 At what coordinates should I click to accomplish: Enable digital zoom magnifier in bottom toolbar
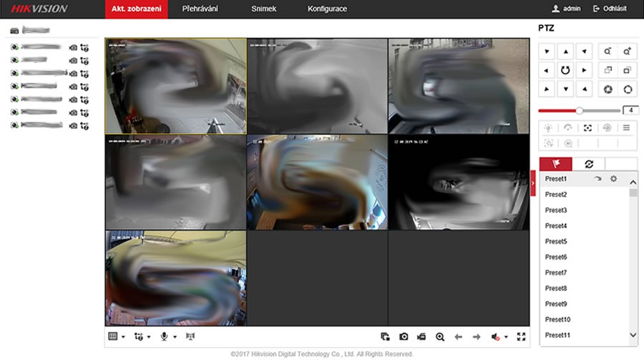click(440, 336)
